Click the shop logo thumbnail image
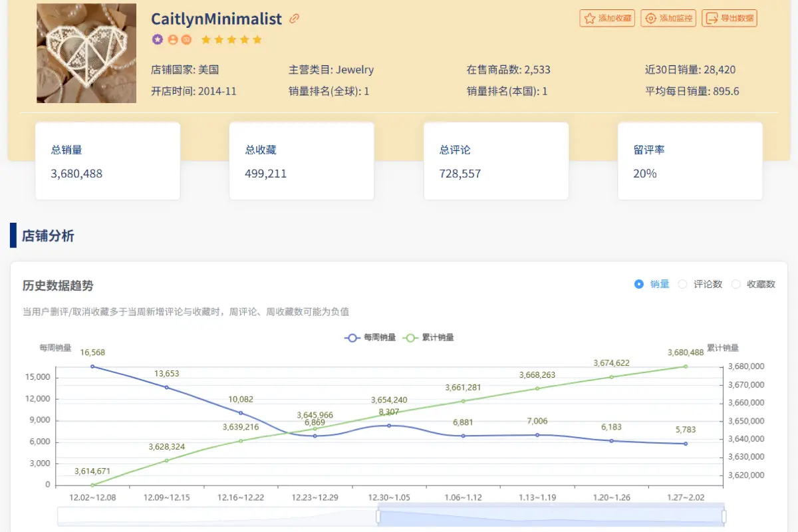The width and height of the screenshot is (798, 532). [86, 53]
